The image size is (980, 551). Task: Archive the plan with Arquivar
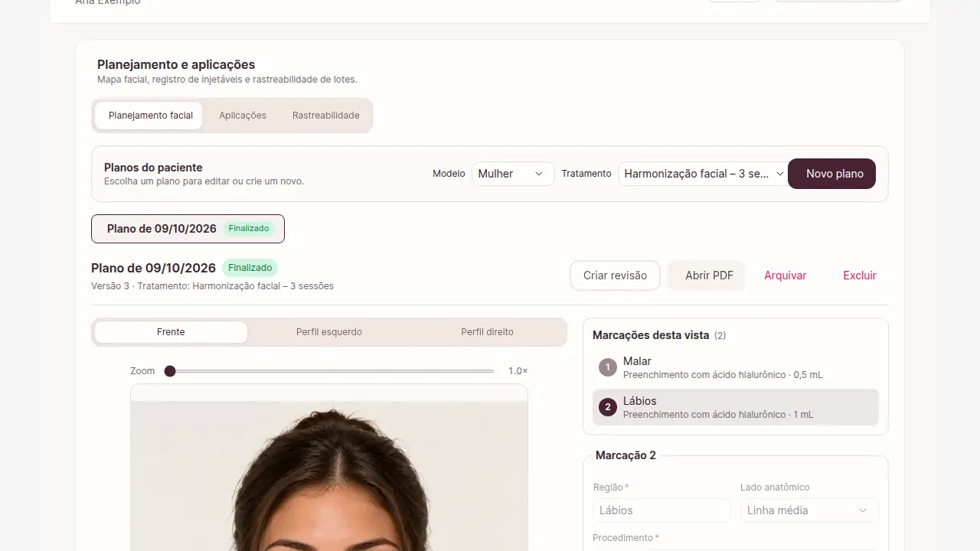[786, 275]
